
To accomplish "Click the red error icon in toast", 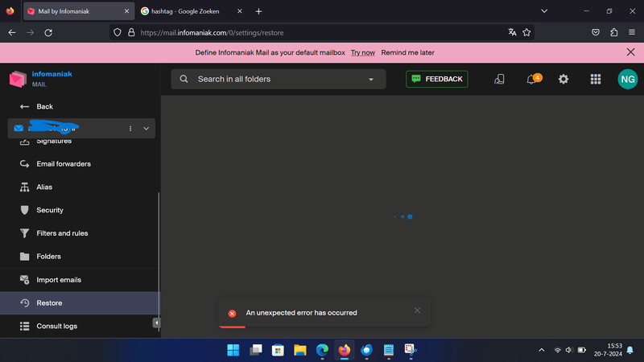I will (232, 313).
